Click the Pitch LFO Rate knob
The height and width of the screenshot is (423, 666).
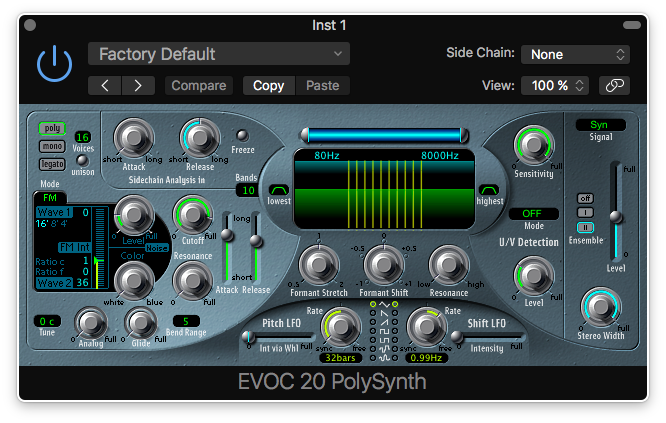[x=341, y=327]
